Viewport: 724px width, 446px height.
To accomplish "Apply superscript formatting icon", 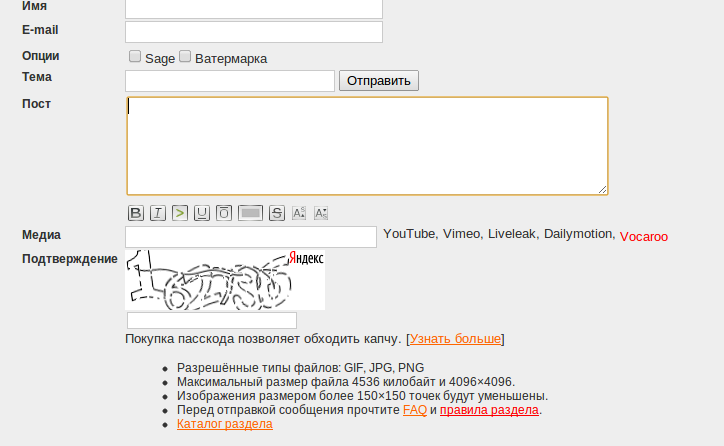I will pyautogui.click(x=299, y=213).
